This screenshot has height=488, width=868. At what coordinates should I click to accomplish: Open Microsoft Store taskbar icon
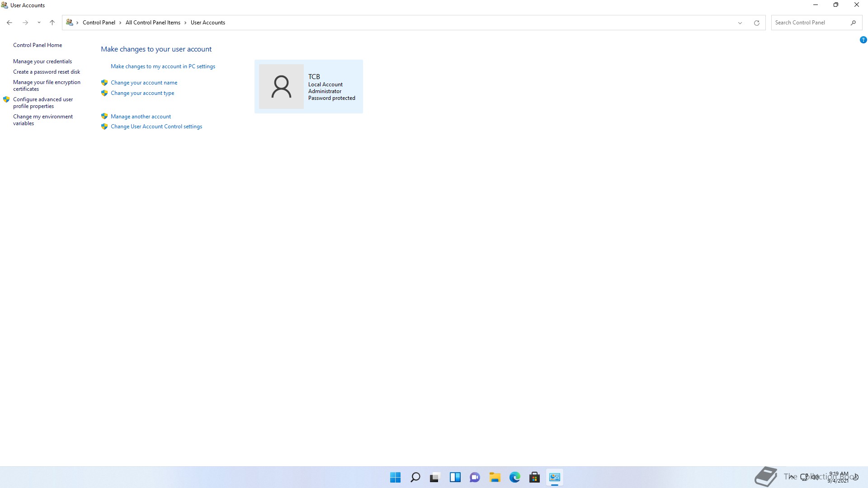(534, 477)
